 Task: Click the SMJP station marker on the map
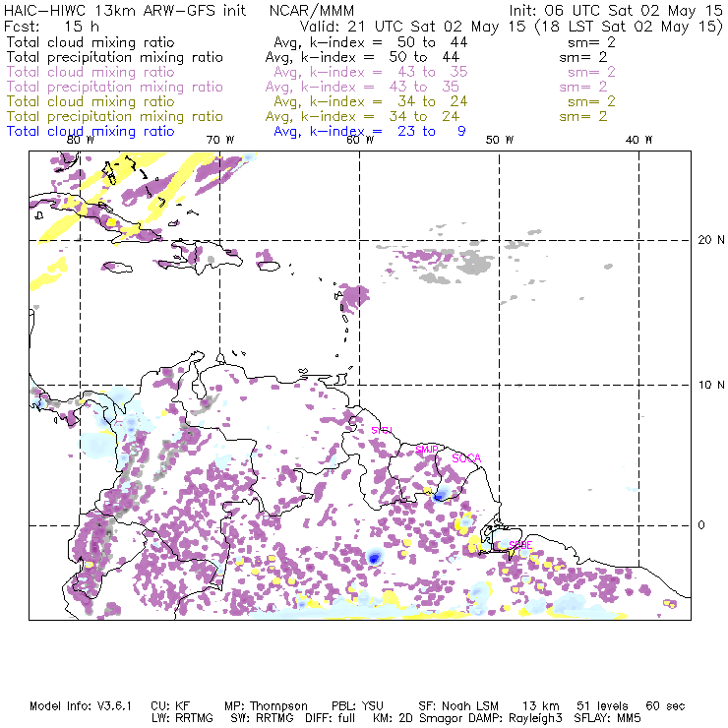[x=426, y=450]
